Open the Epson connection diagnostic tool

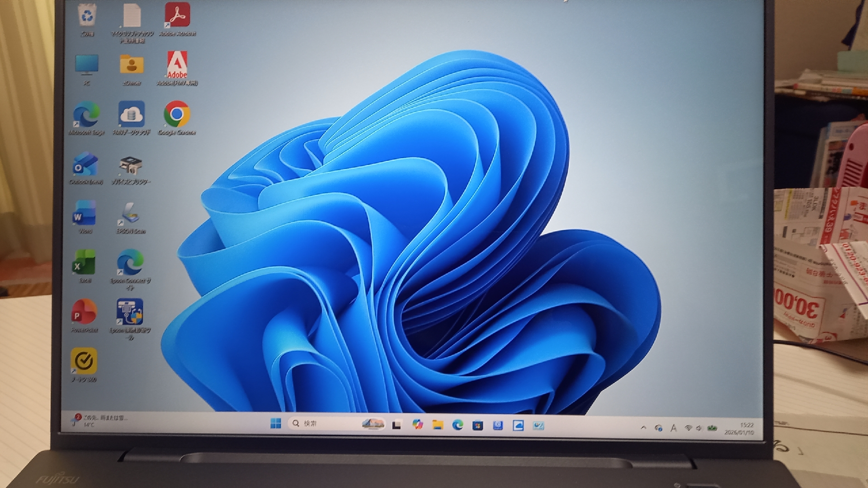click(x=130, y=319)
